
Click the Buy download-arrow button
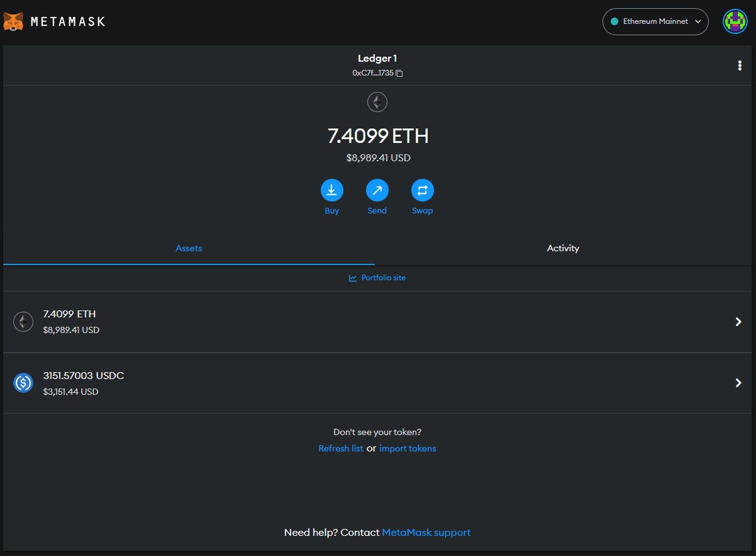click(x=332, y=190)
